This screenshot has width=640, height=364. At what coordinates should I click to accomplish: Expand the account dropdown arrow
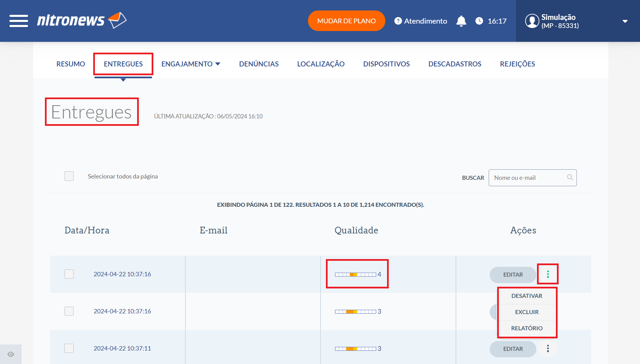(625, 21)
